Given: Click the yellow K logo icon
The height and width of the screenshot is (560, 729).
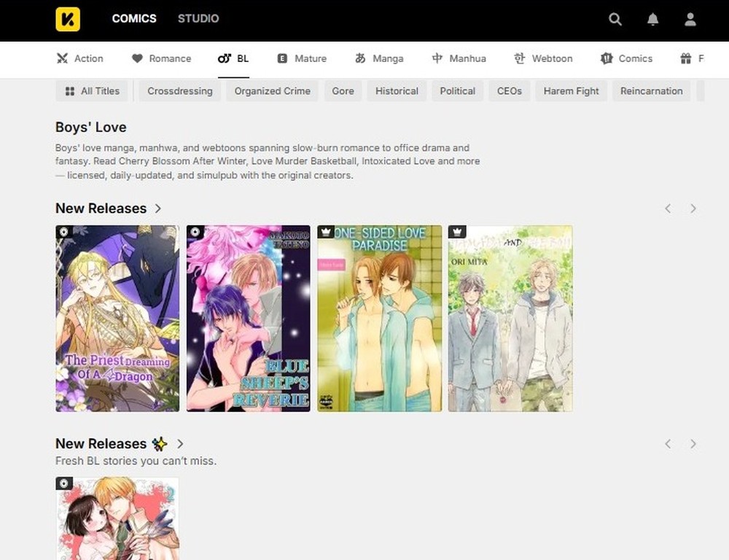Looking at the screenshot, I should (67, 19).
